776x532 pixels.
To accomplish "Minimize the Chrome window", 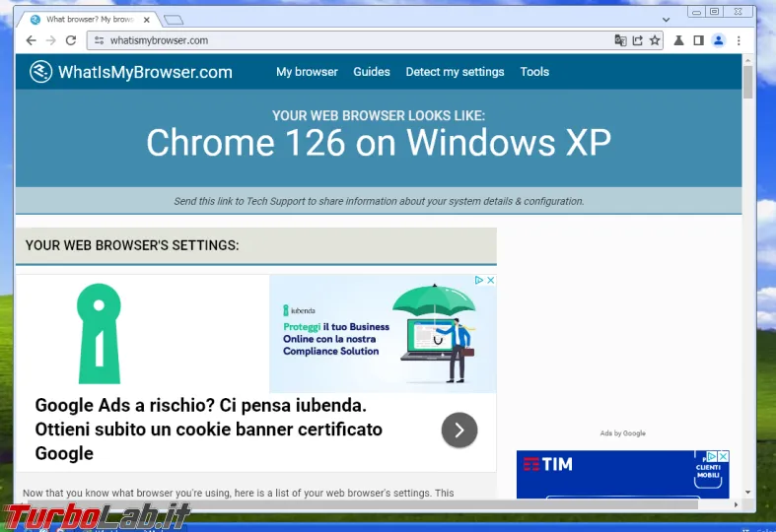I will 696,12.
